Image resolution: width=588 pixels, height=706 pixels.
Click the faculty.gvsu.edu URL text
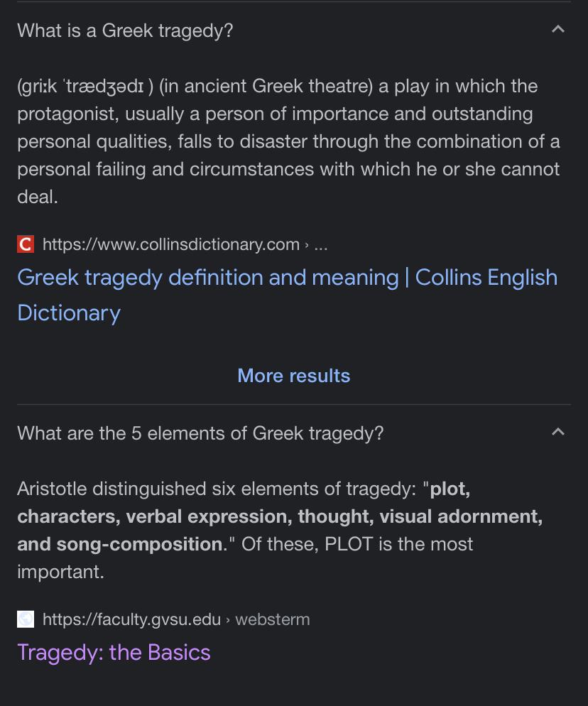(131, 619)
